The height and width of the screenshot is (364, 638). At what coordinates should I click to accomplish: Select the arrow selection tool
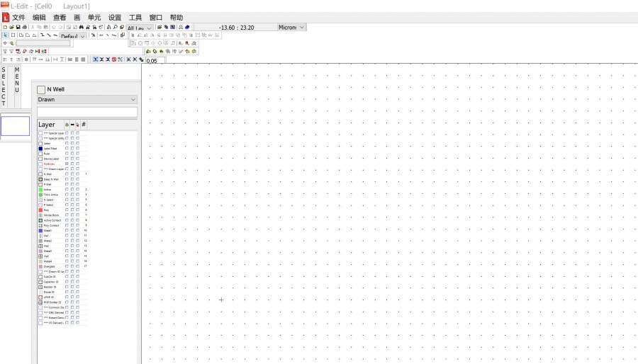click(5, 35)
